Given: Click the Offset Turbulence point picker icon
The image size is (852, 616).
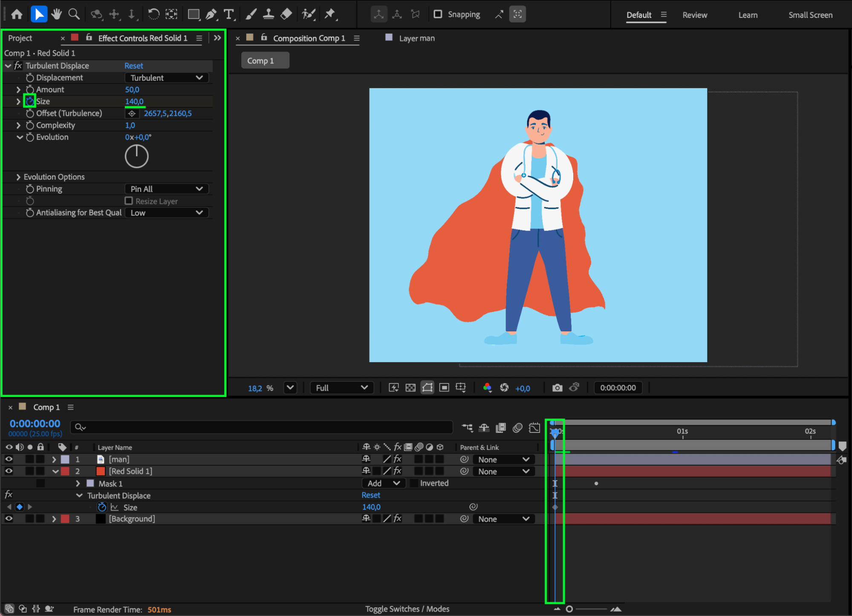Looking at the screenshot, I should tap(132, 114).
